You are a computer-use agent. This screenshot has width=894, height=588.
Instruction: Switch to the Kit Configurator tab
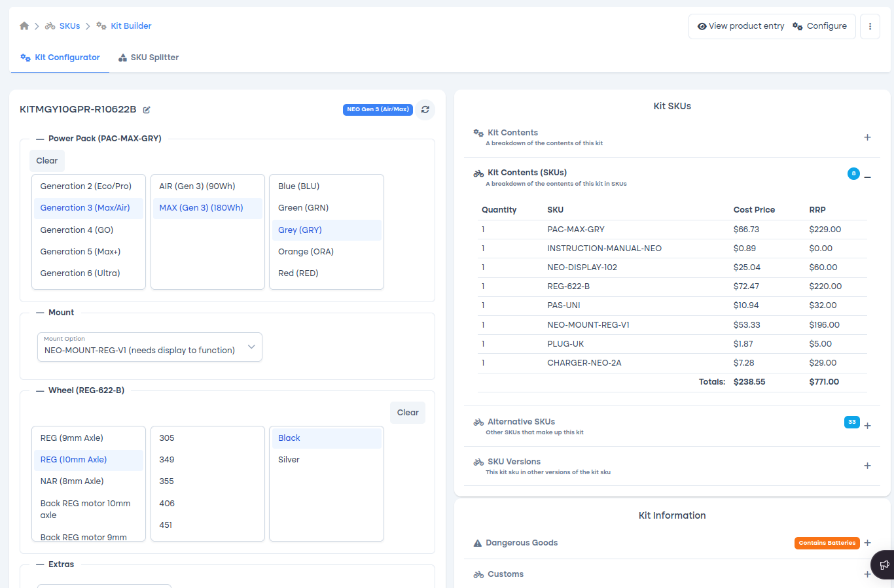[x=60, y=58]
